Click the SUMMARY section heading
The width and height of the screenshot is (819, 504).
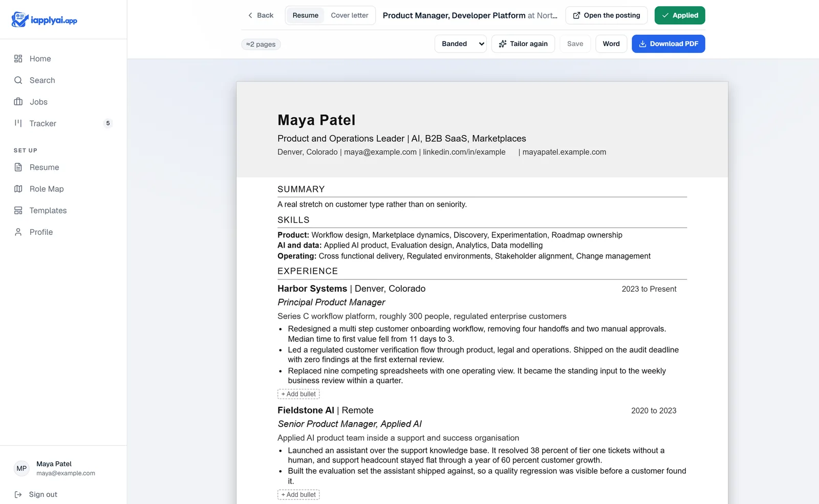click(301, 189)
